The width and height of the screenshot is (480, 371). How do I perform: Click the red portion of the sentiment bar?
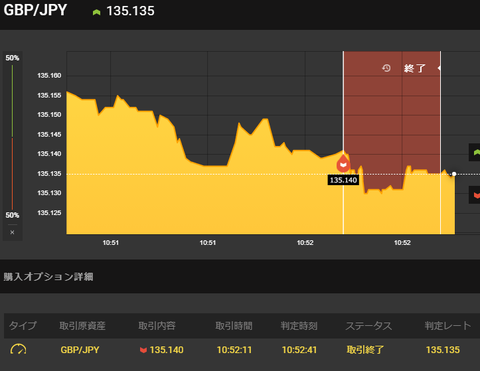point(12,174)
